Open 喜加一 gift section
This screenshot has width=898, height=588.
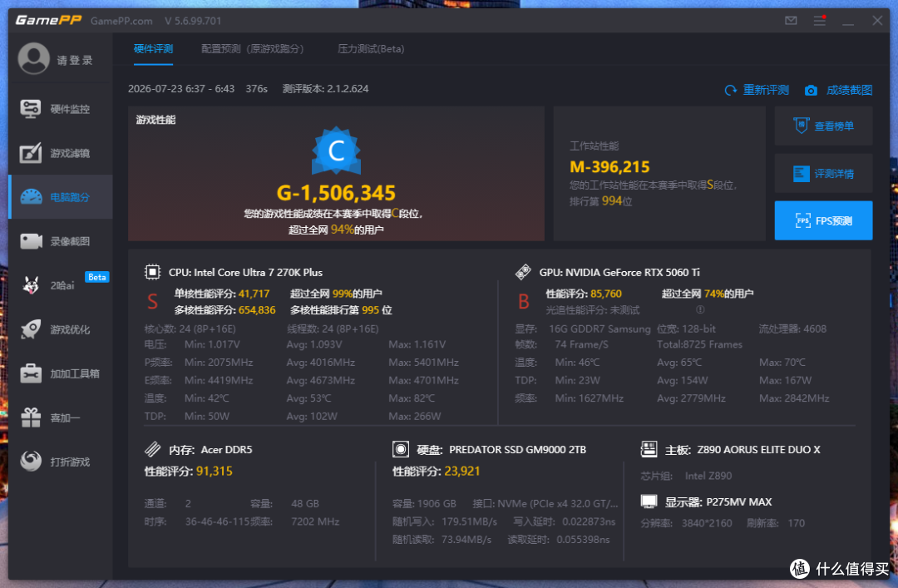tap(60, 418)
